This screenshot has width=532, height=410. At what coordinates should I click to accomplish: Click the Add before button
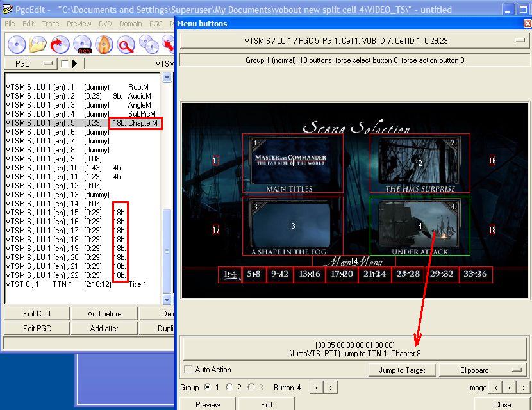click(x=104, y=314)
